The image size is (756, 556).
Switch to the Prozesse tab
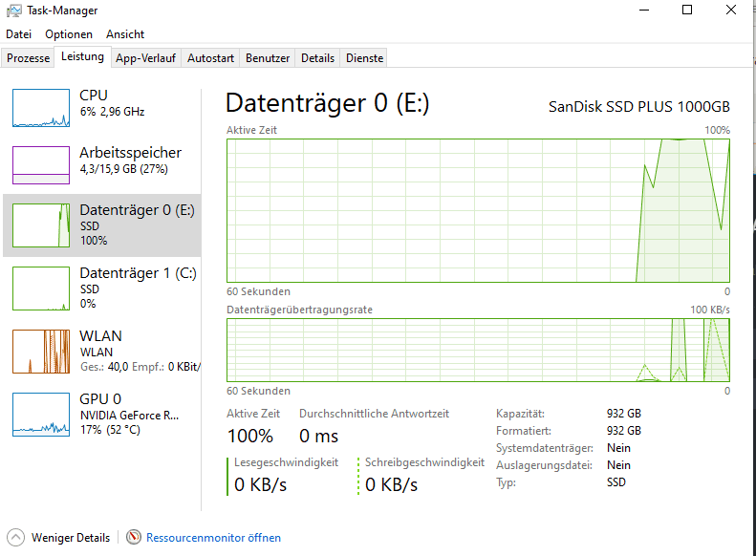coord(28,58)
